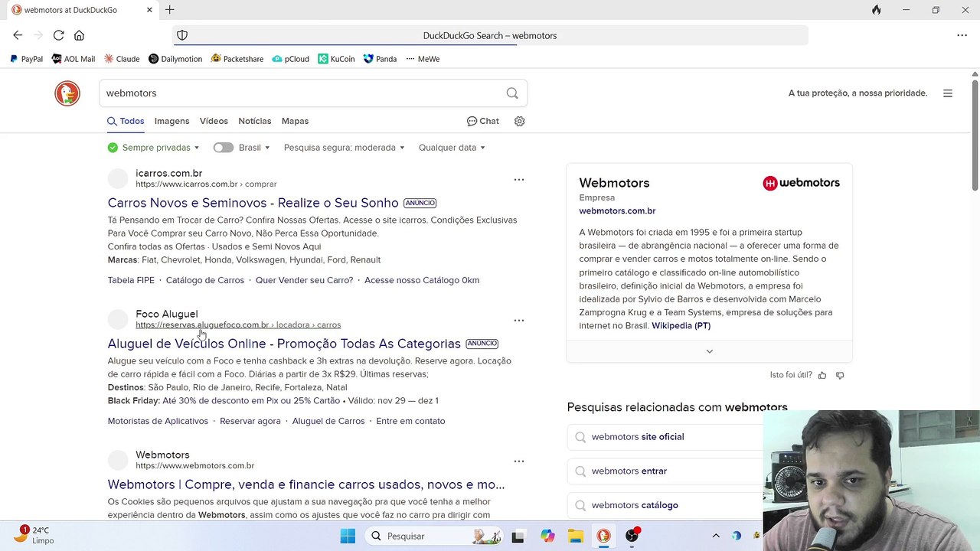Screen dimensions: 980x551
Task: Open File Explorer from the taskbar
Action: tap(575, 536)
